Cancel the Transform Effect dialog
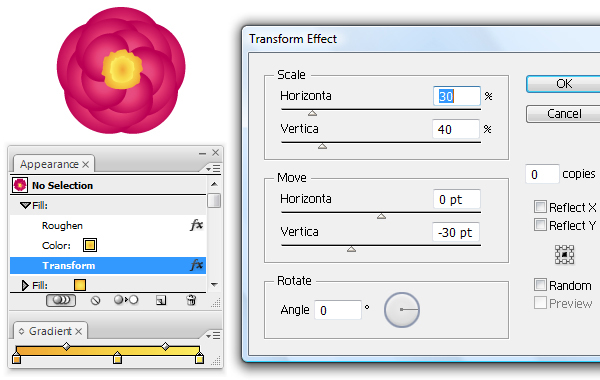The image size is (600, 380). (564, 114)
